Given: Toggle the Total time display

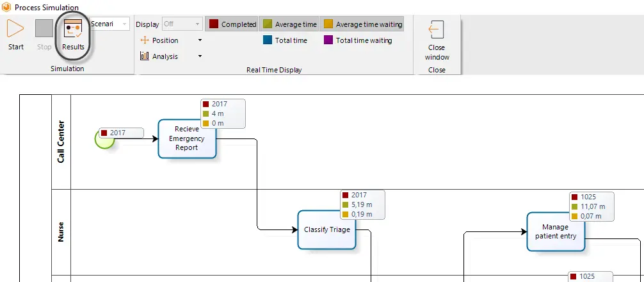Looking at the screenshot, I should click(x=286, y=40).
